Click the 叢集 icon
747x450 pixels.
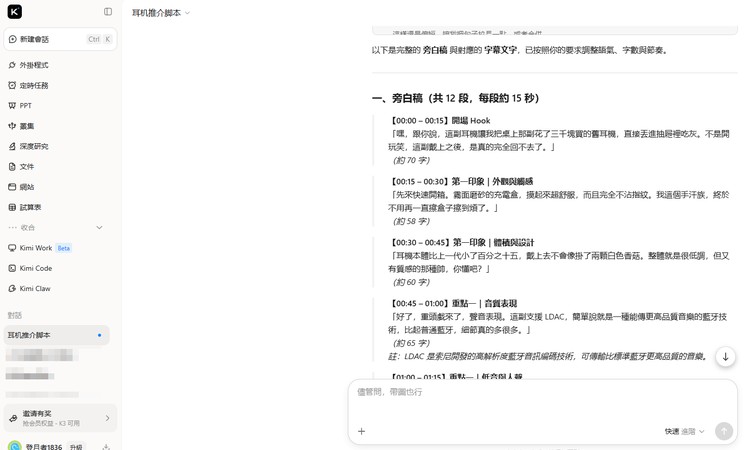coord(12,126)
